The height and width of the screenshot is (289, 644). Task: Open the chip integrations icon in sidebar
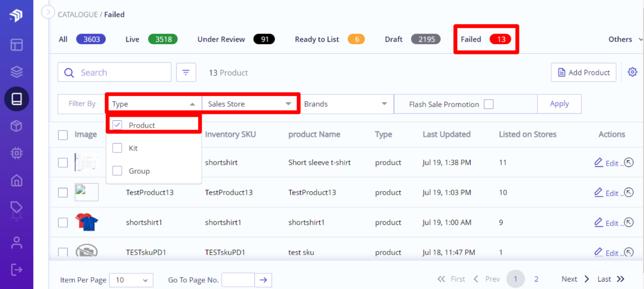pyautogui.click(x=17, y=153)
